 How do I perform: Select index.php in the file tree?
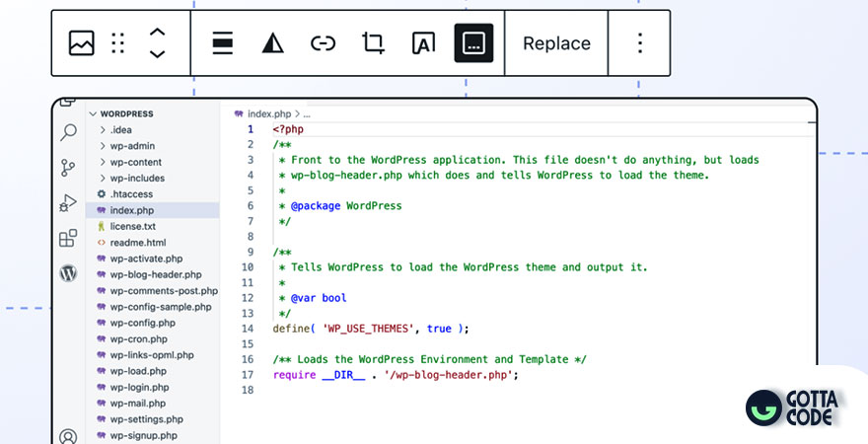152,210
